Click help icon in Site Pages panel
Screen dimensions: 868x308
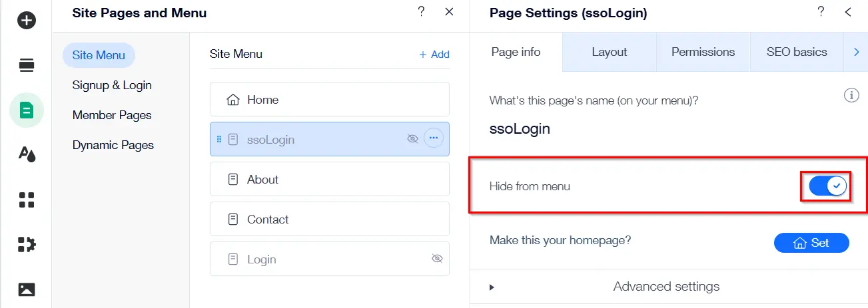[x=421, y=11]
